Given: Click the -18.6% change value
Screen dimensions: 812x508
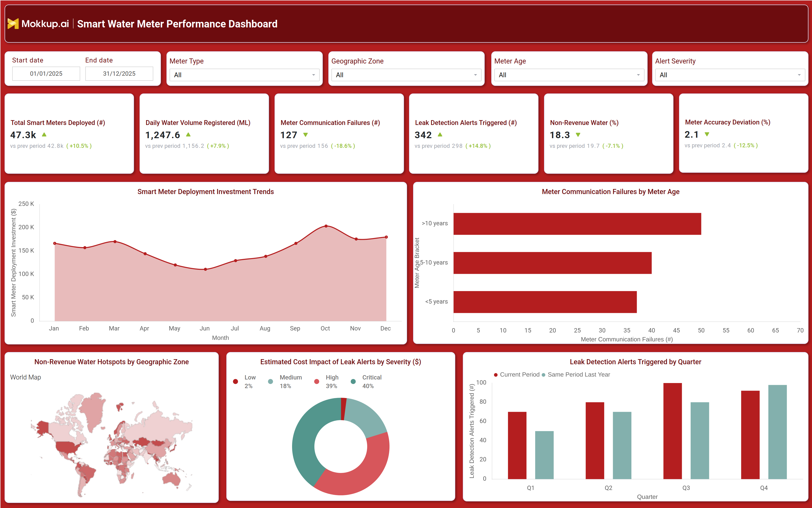Looking at the screenshot, I should pyautogui.click(x=343, y=146).
